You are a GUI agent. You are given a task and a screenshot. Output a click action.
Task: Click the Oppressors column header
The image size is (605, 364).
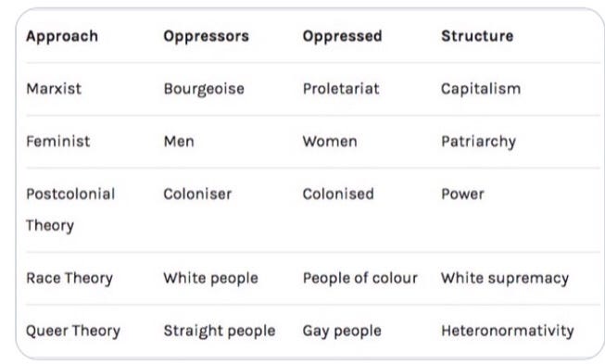(206, 36)
